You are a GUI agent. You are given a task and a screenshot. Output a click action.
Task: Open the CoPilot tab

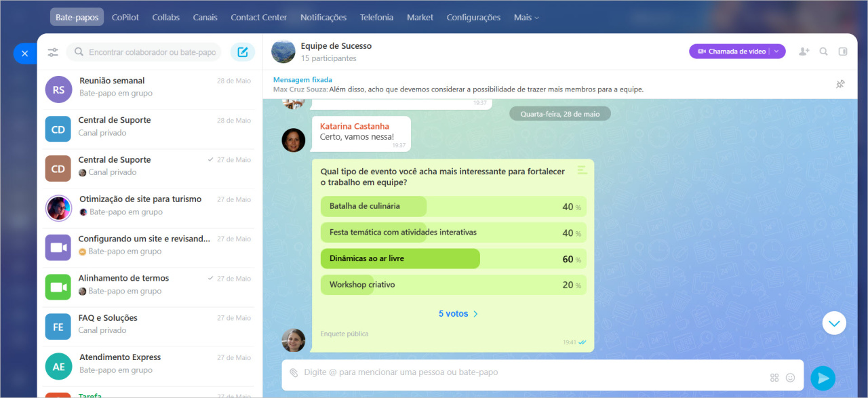pyautogui.click(x=125, y=18)
